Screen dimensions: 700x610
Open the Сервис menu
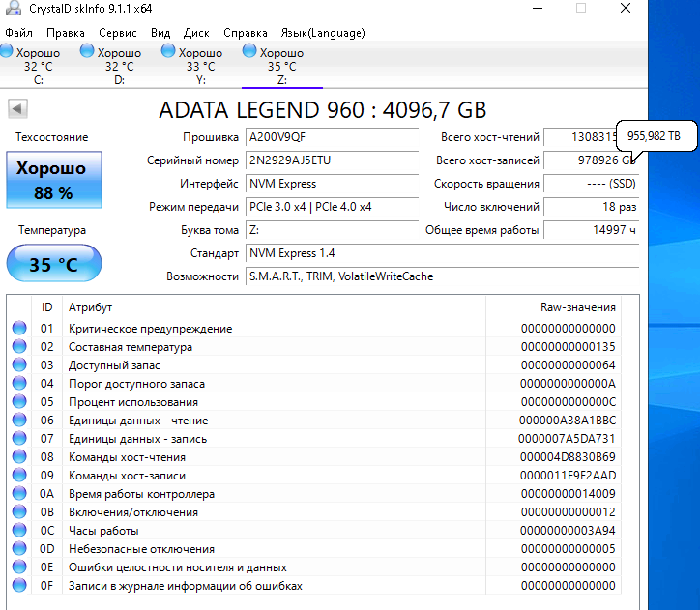(x=118, y=33)
